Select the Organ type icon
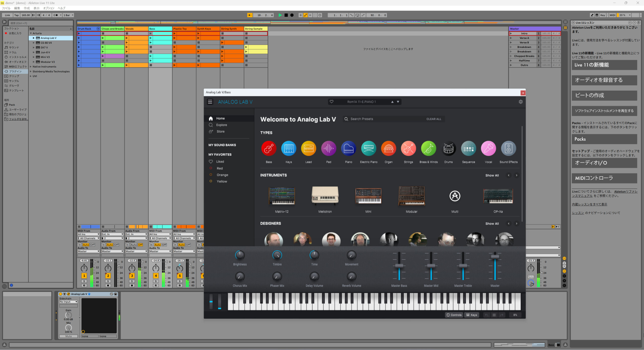644x350 pixels. 389,148
